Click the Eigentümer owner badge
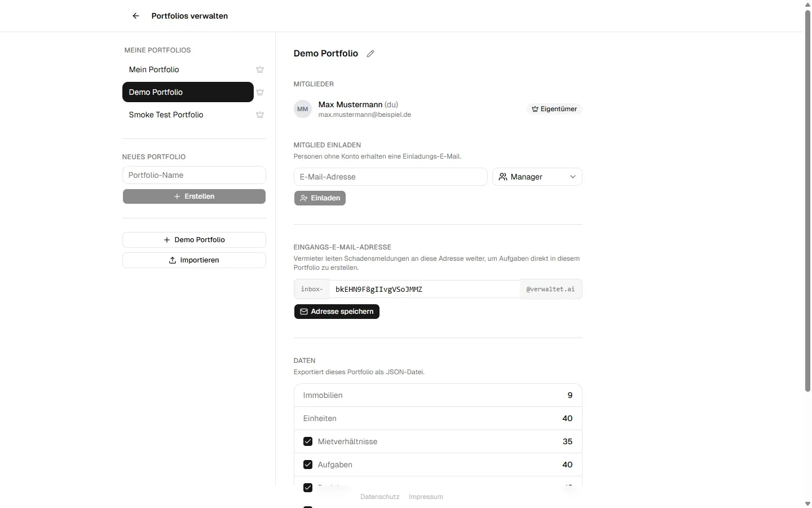Viewport: 812px width, 508px height. coord(555,109)
